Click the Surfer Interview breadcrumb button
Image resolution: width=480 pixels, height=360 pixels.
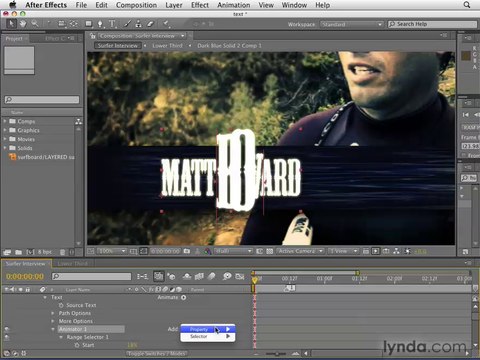point(118,46)
